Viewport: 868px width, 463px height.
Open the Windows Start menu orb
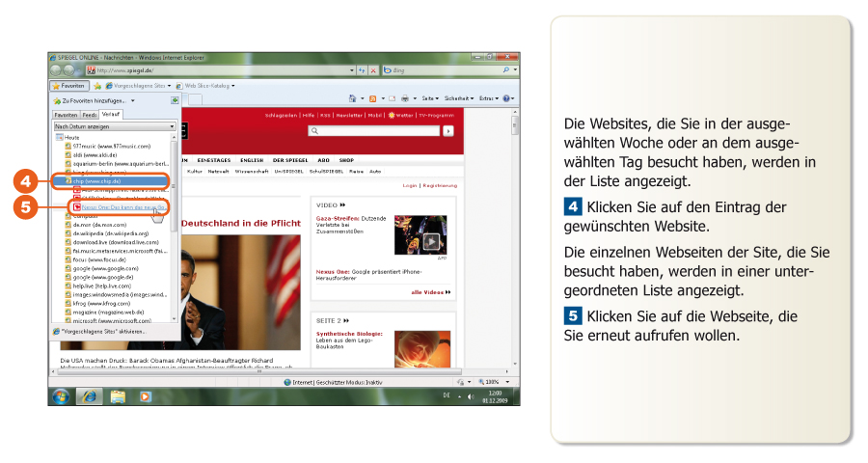click(x=61, y=395)
